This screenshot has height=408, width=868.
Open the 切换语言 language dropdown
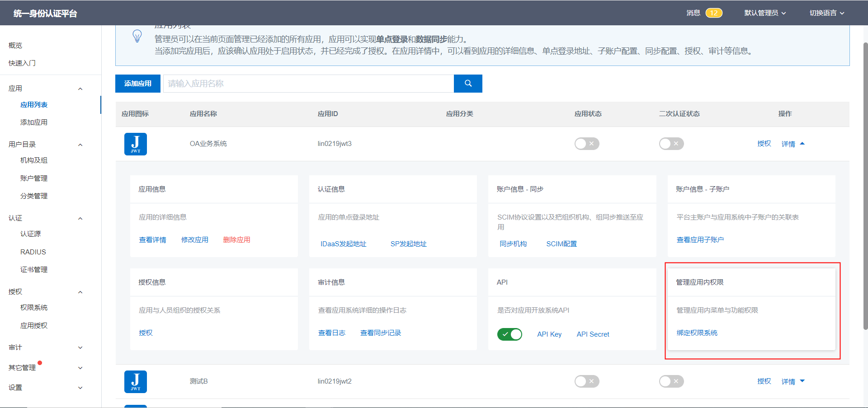click(826, 13)
